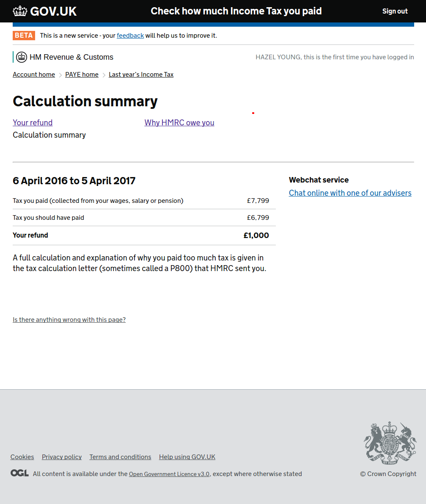The image size is (426, 504).
Task: Open Help using GOV.UK link
Action: [187, 457]
